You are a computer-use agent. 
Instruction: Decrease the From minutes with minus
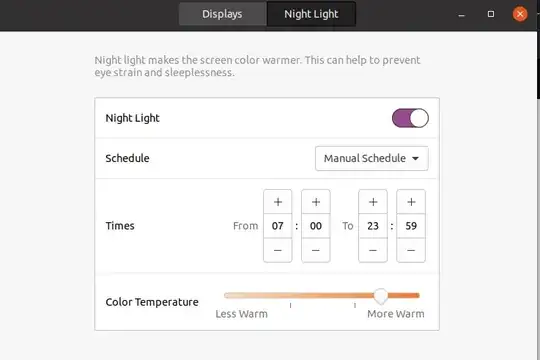tap(316, 250)
